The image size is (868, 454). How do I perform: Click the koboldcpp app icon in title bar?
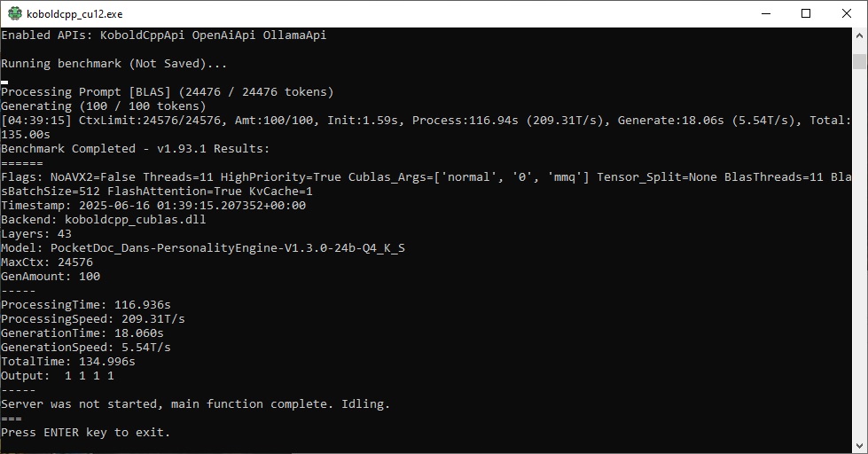point(15,14)
